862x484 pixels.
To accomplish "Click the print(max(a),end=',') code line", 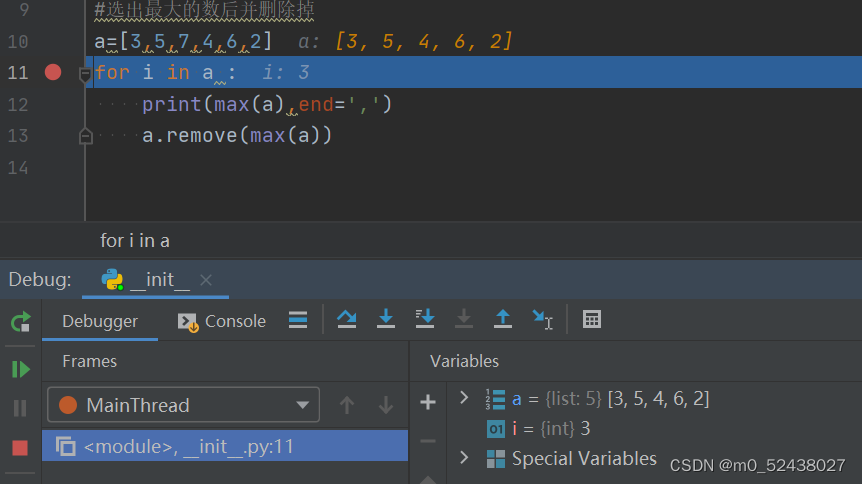I will pyautogui.click(x=267, y=104).
